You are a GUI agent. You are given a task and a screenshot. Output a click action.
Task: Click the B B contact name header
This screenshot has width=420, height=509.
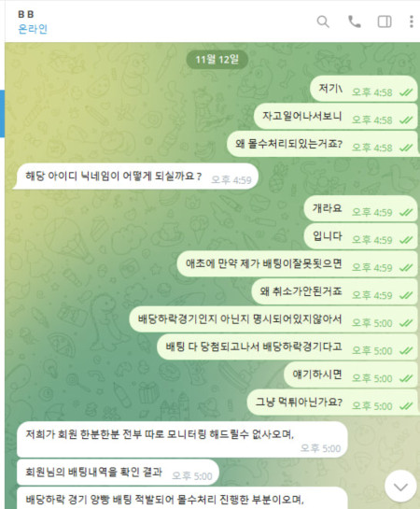26,14
